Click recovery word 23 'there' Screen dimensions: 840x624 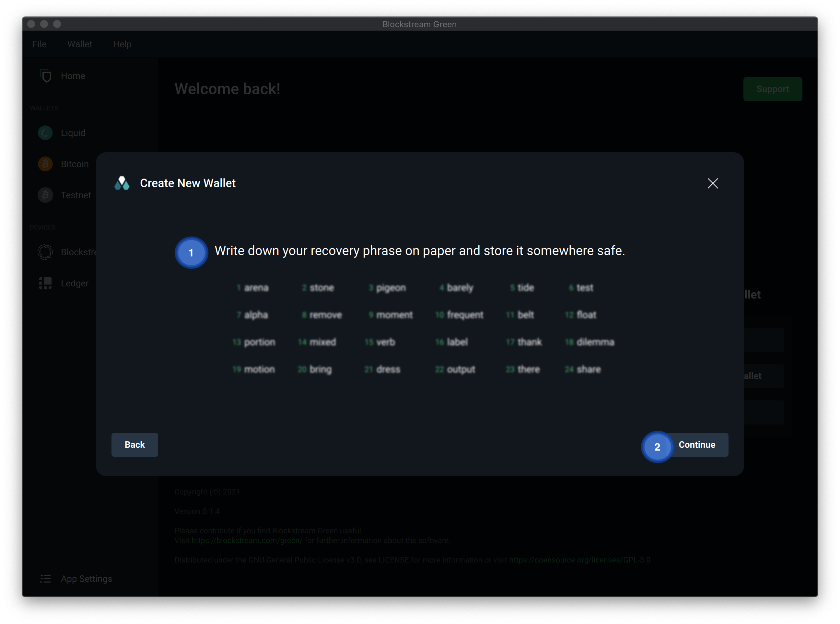click(x=529, y=369)
